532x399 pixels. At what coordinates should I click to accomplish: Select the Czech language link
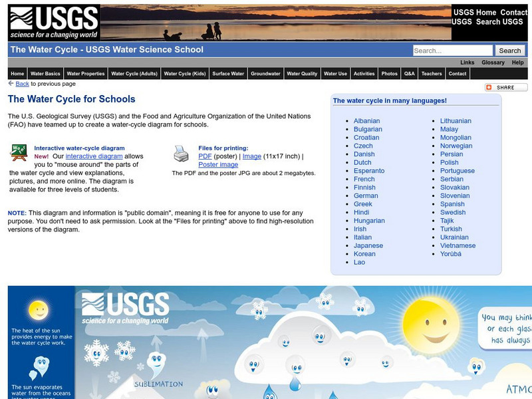363,146
